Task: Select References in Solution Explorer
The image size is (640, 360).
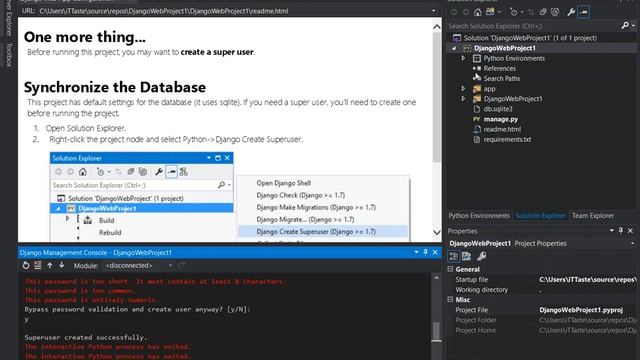Action: pos(500,69)
